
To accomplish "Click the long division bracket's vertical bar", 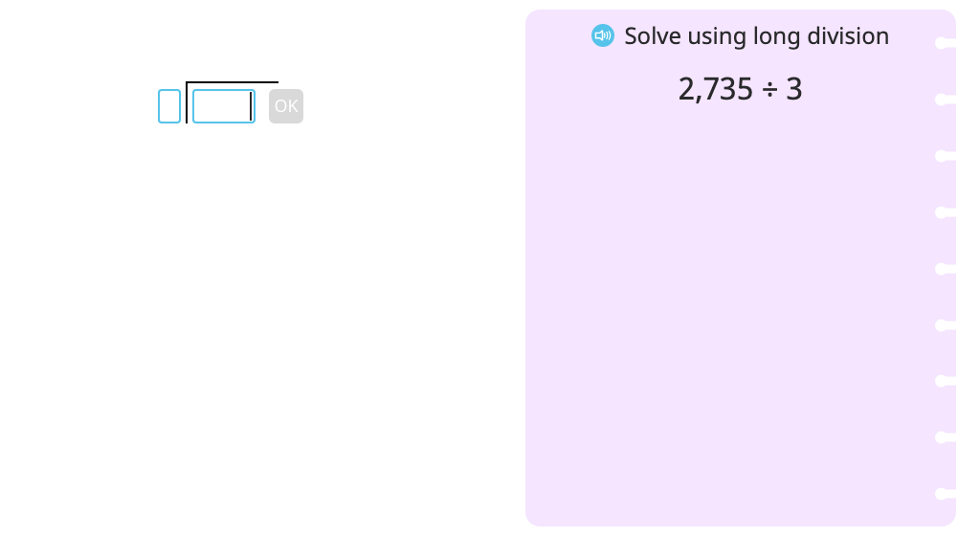I will [187, 102].
